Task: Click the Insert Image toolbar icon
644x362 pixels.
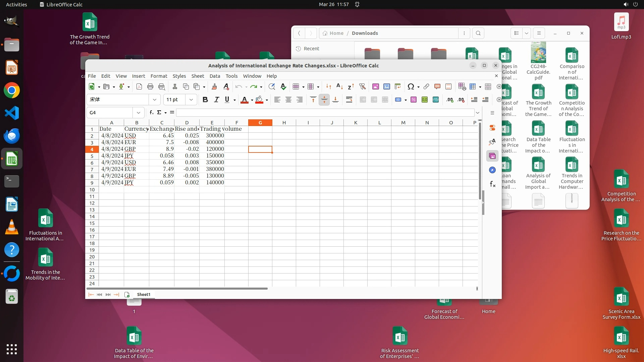Action: 375,86
